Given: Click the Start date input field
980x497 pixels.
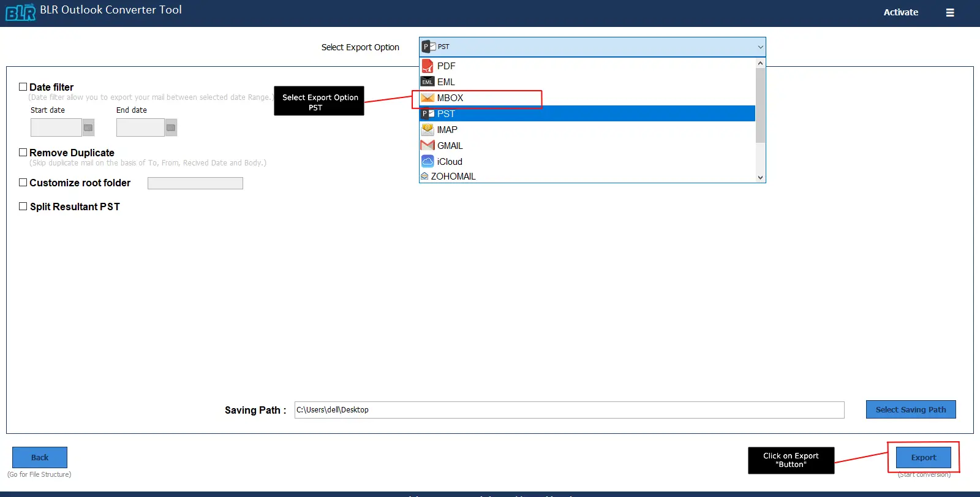Looking at the screenshot, I should tap(56, 127).
